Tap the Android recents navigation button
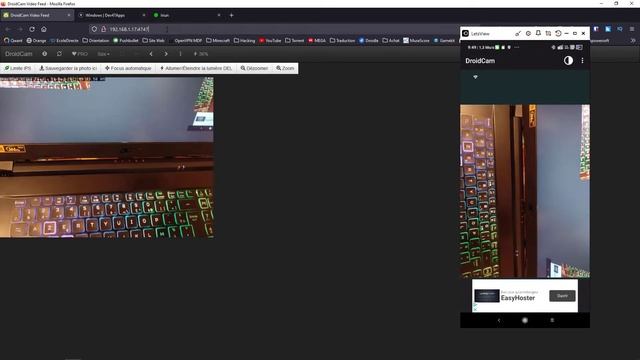Image resolution: width=640 pixels, height=360 pixels. pos(552,320)
